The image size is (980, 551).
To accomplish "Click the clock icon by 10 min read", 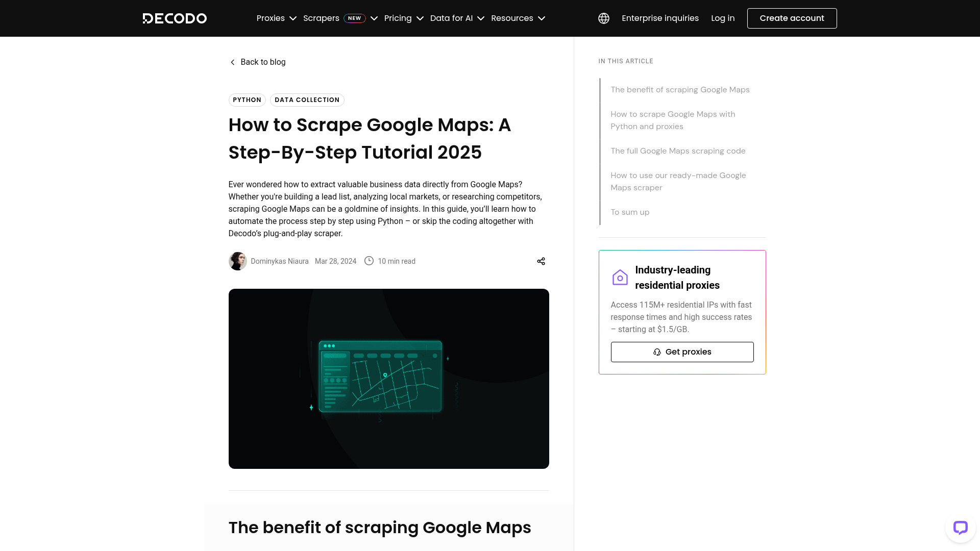I will tap(369, 261).
